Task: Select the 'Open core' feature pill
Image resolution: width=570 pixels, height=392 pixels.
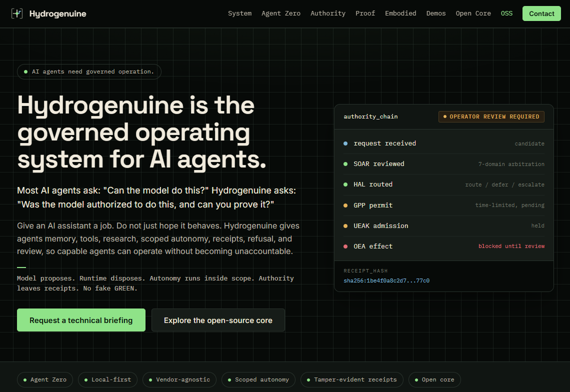Action: pyautogui.click(x=434, y=379)
